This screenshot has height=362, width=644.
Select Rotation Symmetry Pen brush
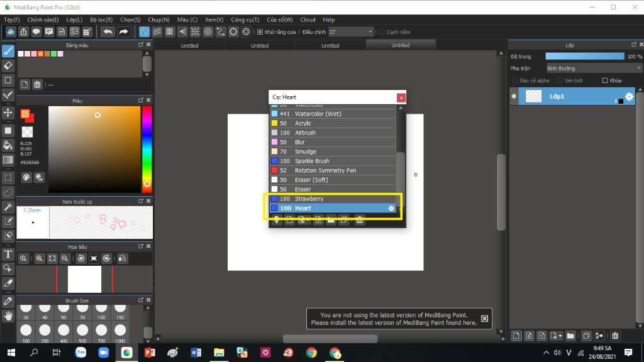[x=333, y=170]
